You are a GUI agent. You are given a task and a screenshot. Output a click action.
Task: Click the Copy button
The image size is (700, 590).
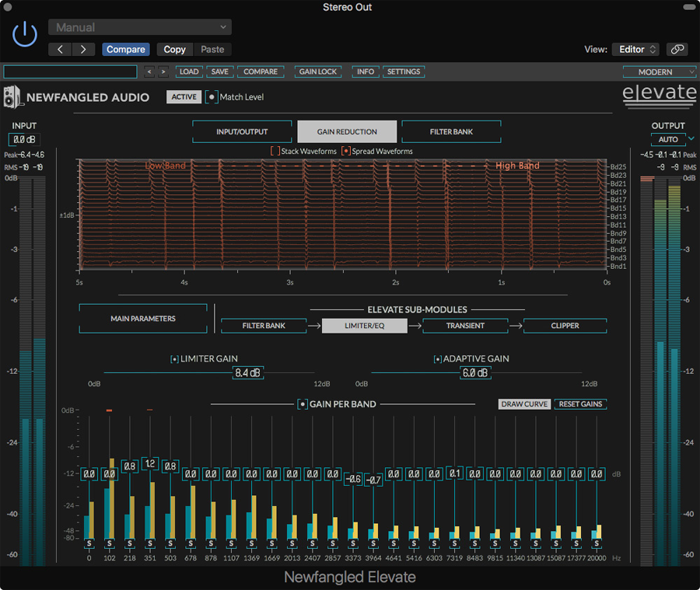pyautogui.click(x=174, y=49)
